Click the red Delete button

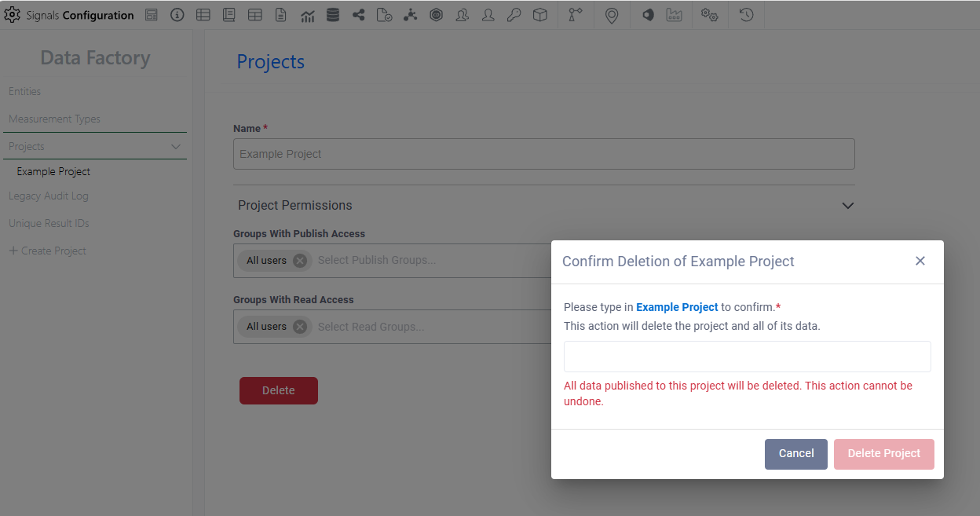pos(279,390)
